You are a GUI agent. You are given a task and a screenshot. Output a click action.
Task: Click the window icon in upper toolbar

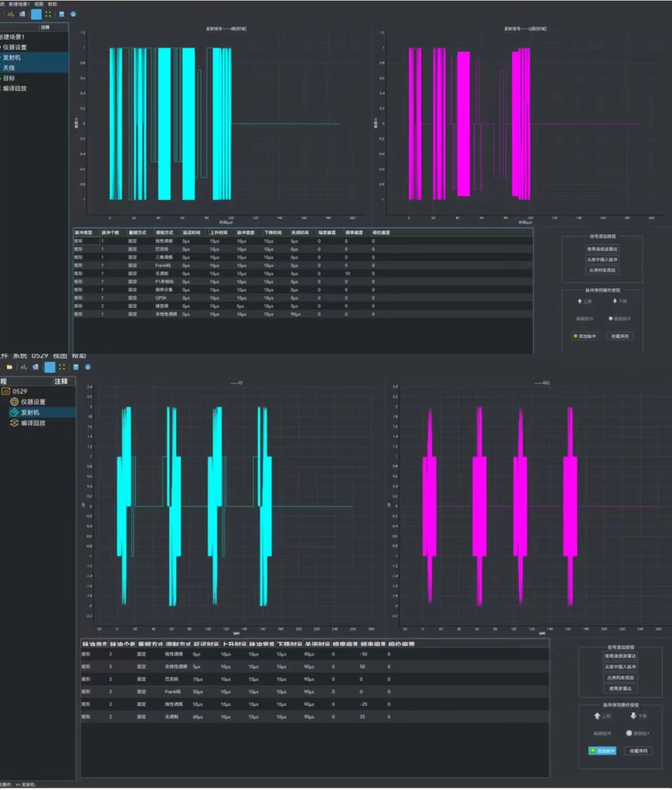[61, 14]
